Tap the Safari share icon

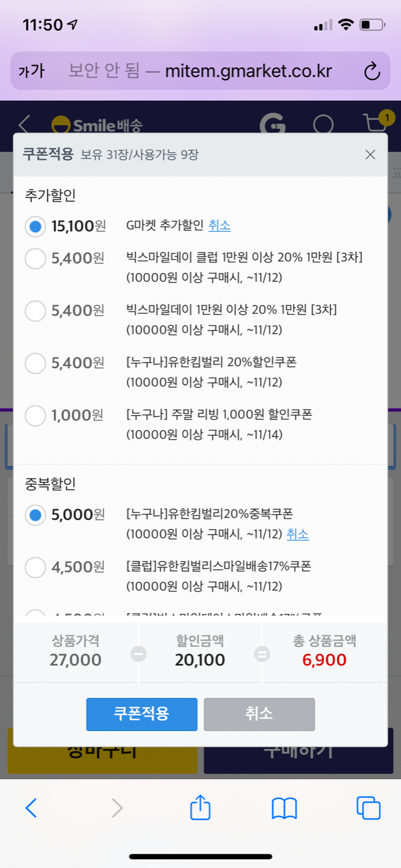point(200,808)
